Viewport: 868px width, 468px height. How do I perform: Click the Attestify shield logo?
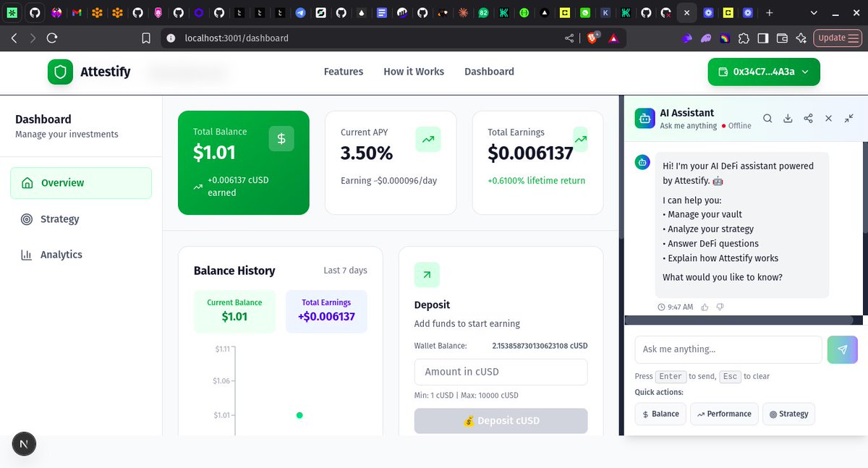click(60, 72)
